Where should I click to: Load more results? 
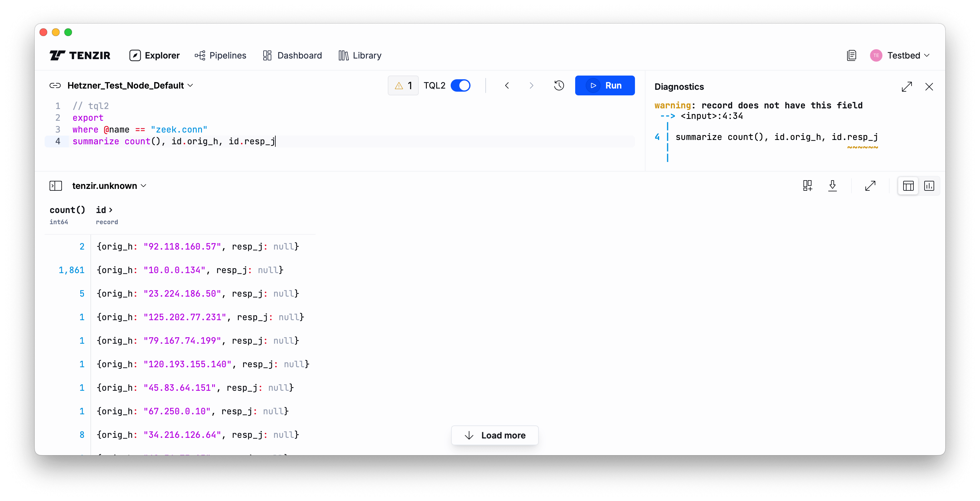[x=495, y=435]
